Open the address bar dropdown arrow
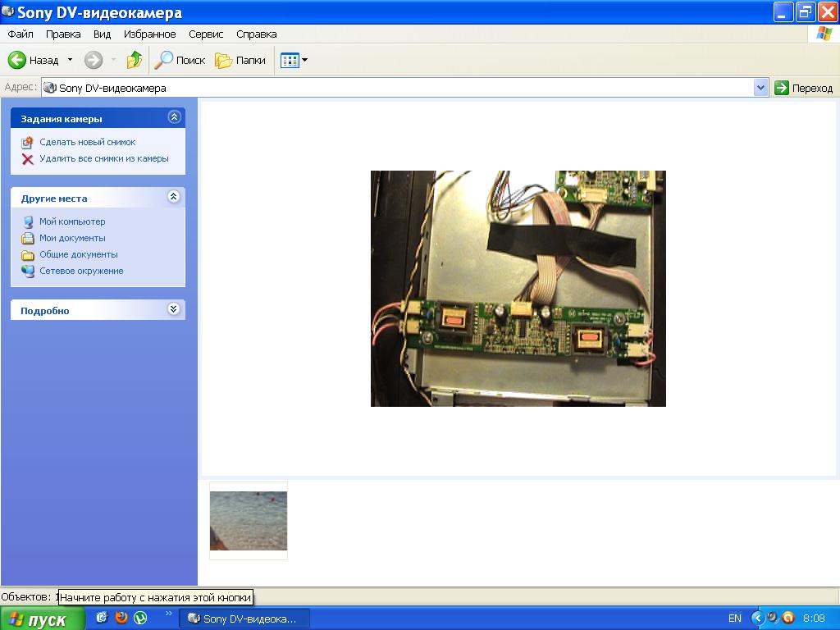840x630 pixels. point(760,88)
